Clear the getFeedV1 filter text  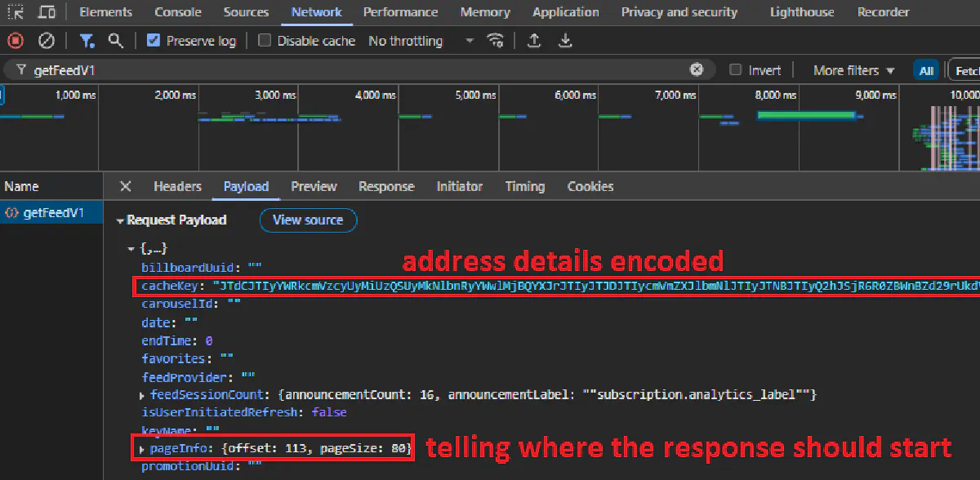[696, 70]
